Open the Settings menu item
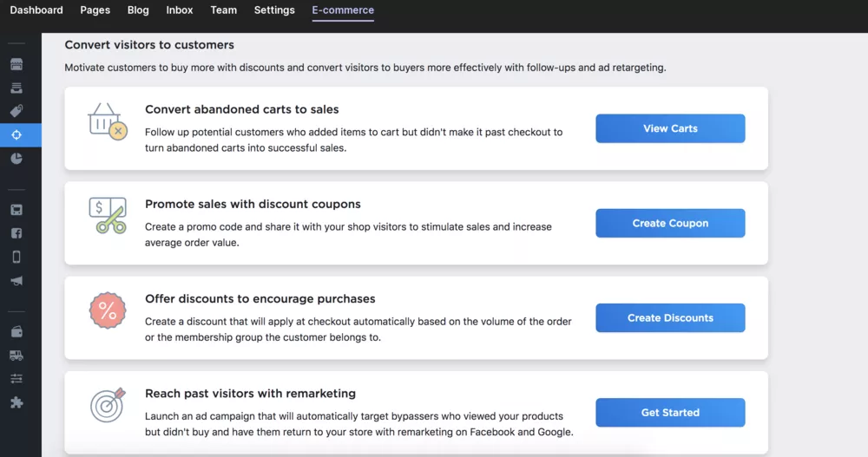This screenshot has height=457, width=868. 274,10
